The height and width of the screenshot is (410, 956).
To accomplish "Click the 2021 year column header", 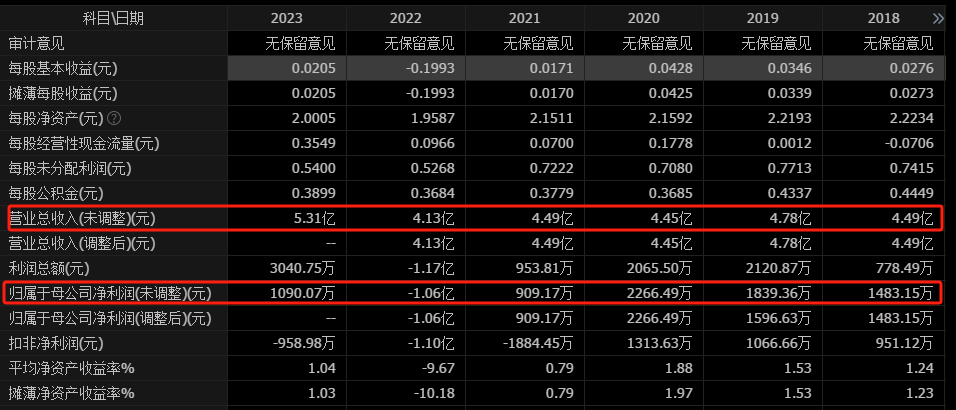I will (525, 18).
